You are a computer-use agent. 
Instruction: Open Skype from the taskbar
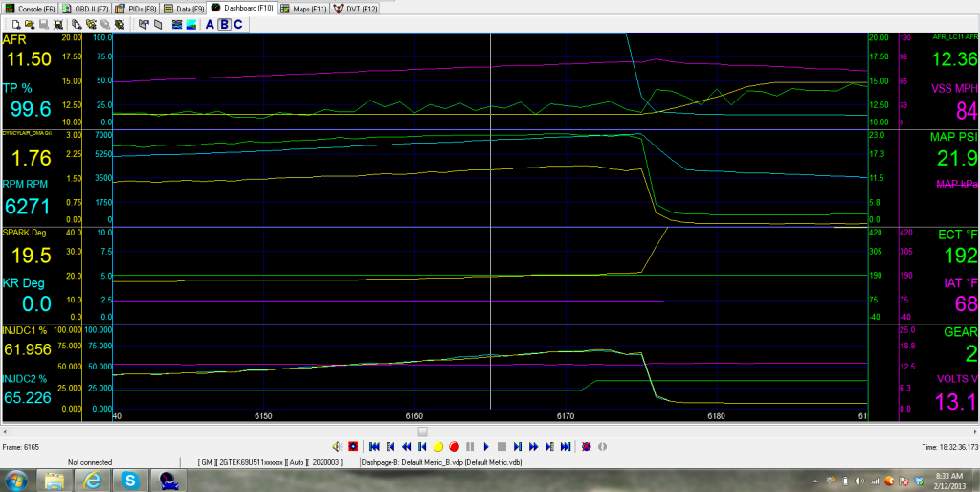pos(130,481)
